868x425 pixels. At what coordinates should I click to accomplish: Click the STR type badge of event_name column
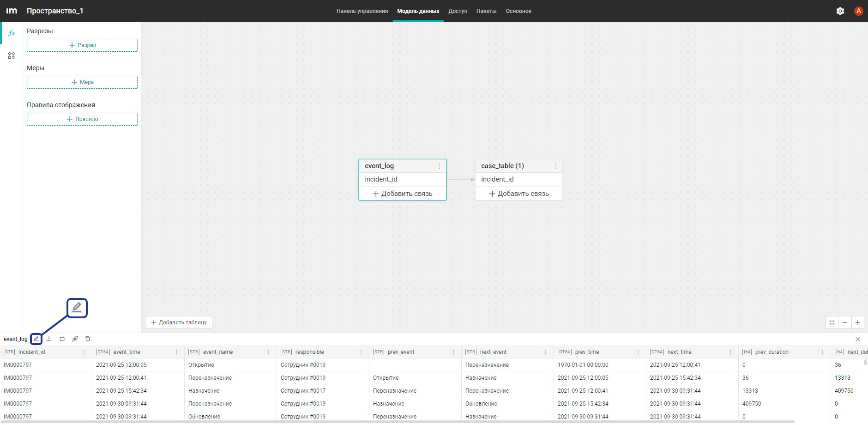[x=194, y=352]
